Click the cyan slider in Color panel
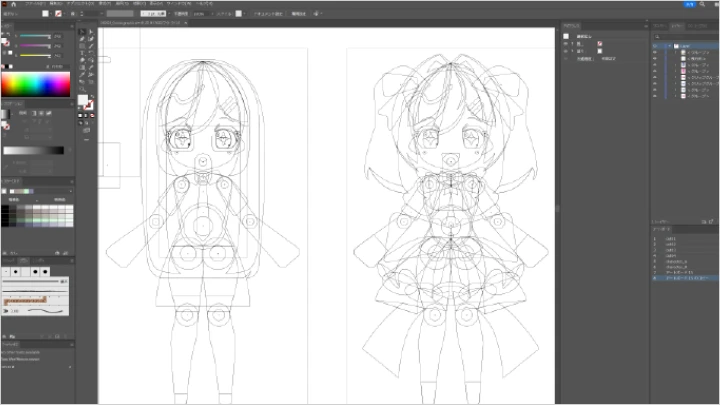 click(35, 36)
